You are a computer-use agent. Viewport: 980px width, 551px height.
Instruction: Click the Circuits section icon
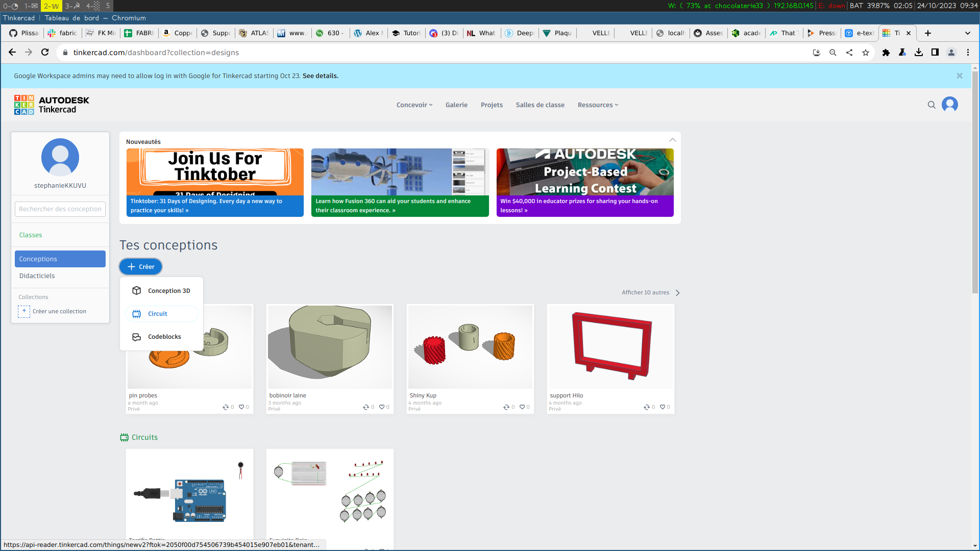coord(124,437)
